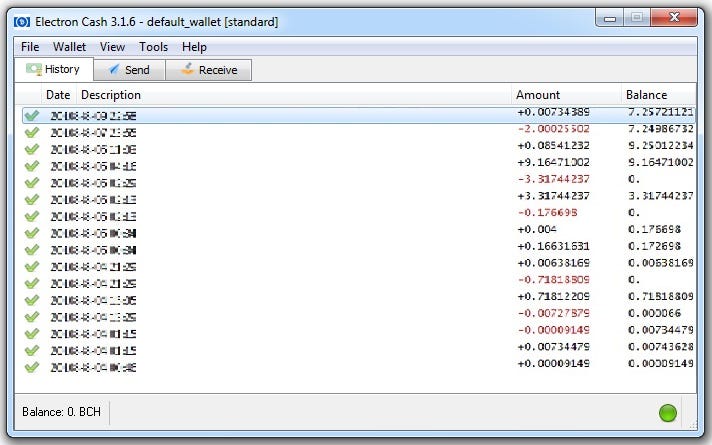
Task: Select the red -0.00009149 amount cell
Action: point(554,330)
